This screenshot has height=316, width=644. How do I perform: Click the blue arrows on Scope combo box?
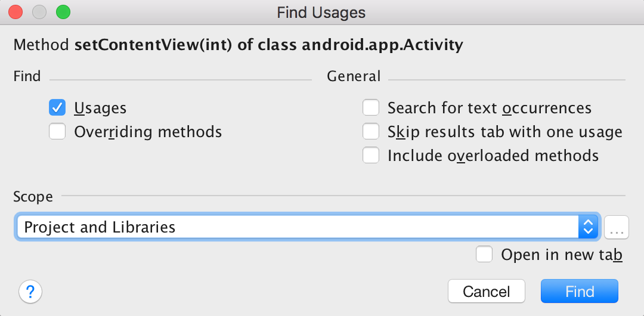(x=588, y=227)
